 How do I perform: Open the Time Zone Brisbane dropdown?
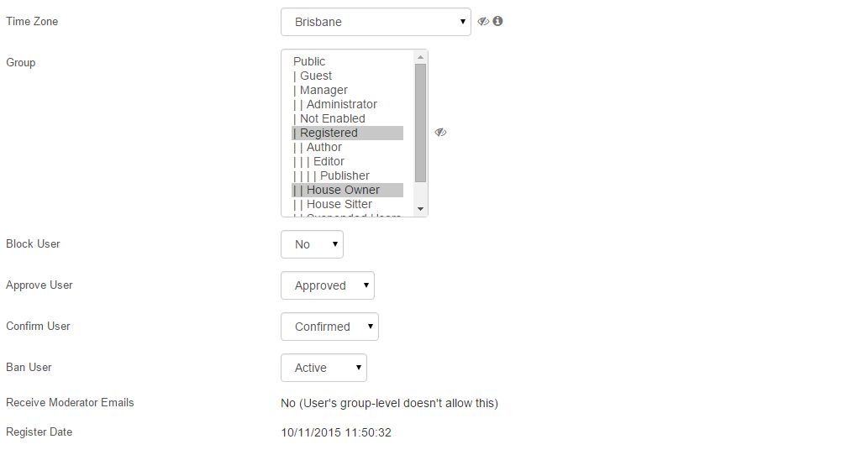tap(376, 22)
